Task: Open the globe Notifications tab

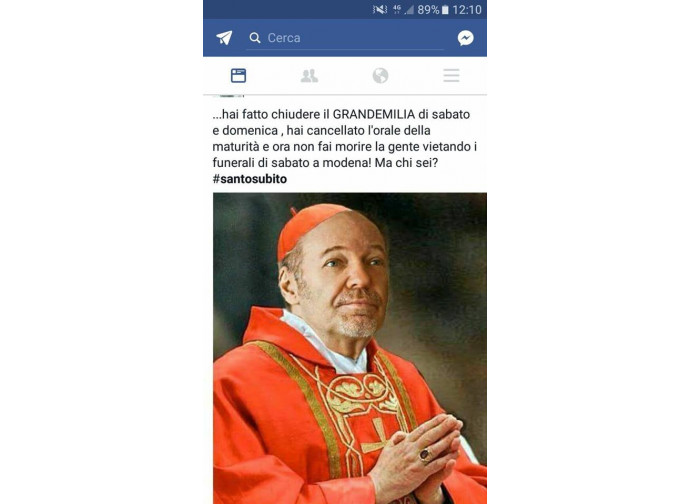Action: [x=380, y=76]
